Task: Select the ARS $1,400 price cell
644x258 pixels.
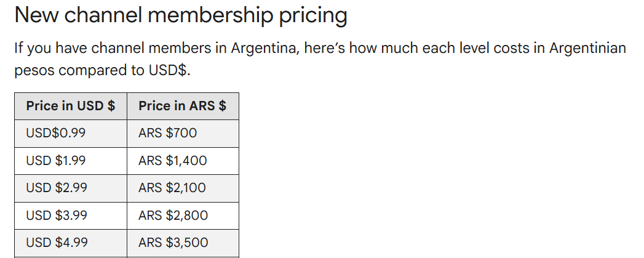Action: pyautogui.click(x=173, y=161)
